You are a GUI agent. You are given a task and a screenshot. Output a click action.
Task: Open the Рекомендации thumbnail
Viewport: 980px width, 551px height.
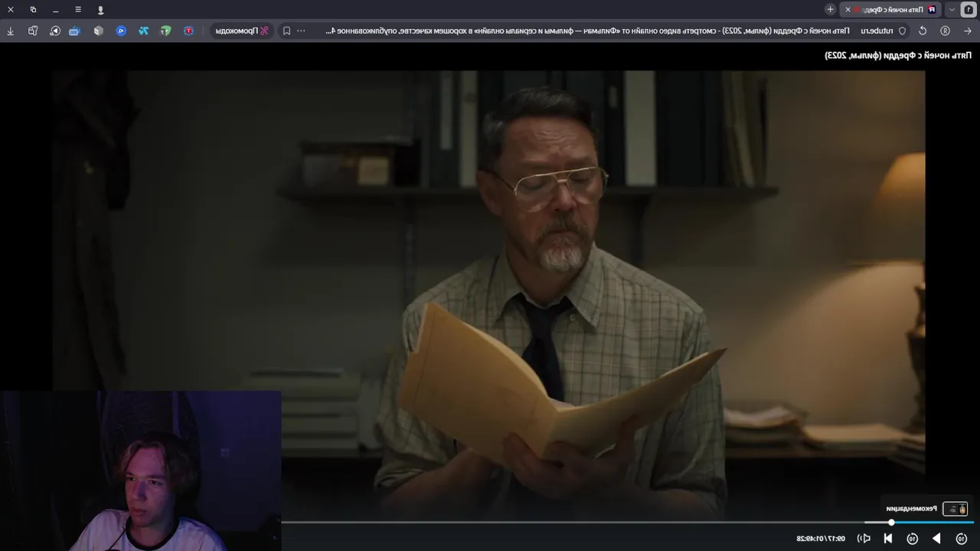coord(955,509)
